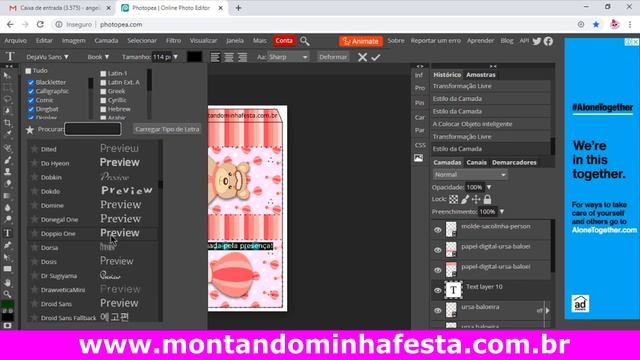
Task: Cancel text editing with the X icon
Action: pyautogui.click(x=362, y=57)
